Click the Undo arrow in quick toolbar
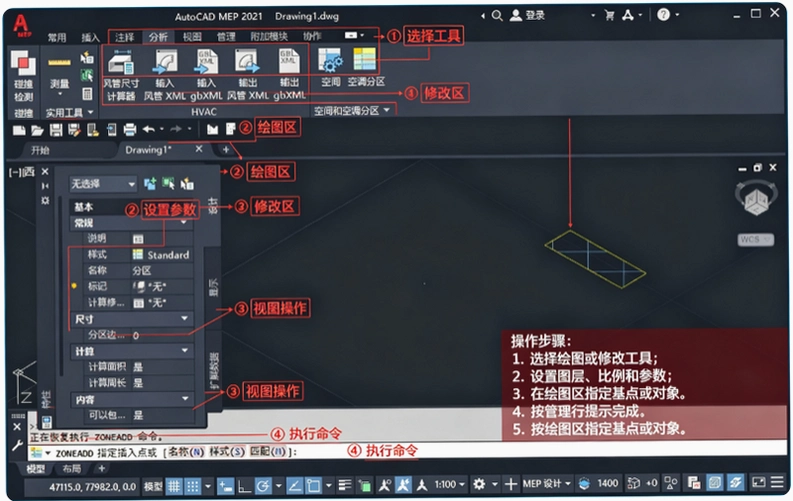The height and width of the screenshot is (501, 793). click(x=149, y=129)
